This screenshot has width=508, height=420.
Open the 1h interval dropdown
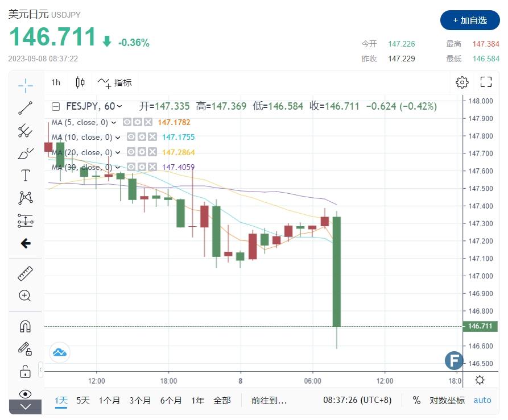pyautogui.click(x=56, y=82)
